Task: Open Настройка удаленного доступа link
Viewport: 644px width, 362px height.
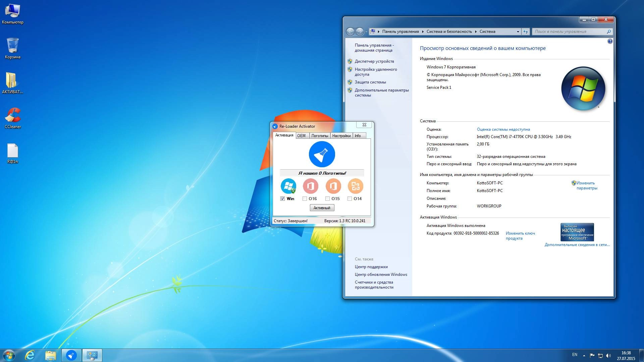Action: tap(376, 72)
